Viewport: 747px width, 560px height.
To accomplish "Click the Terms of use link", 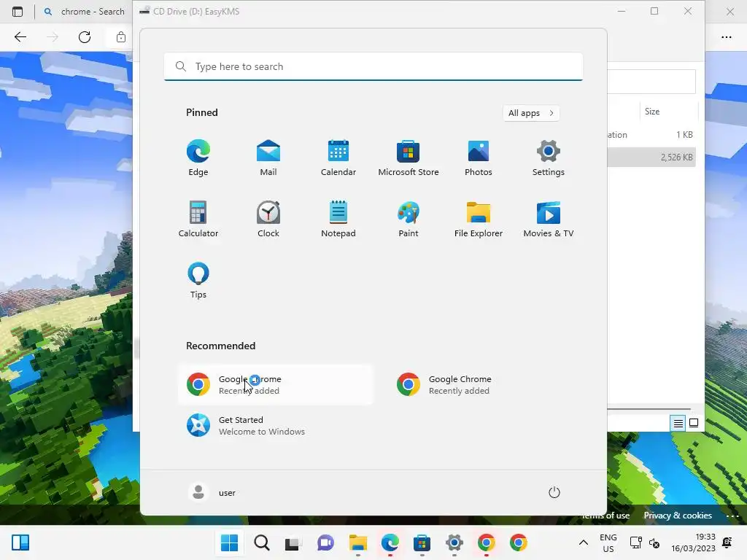I will (x=606, y=516).
